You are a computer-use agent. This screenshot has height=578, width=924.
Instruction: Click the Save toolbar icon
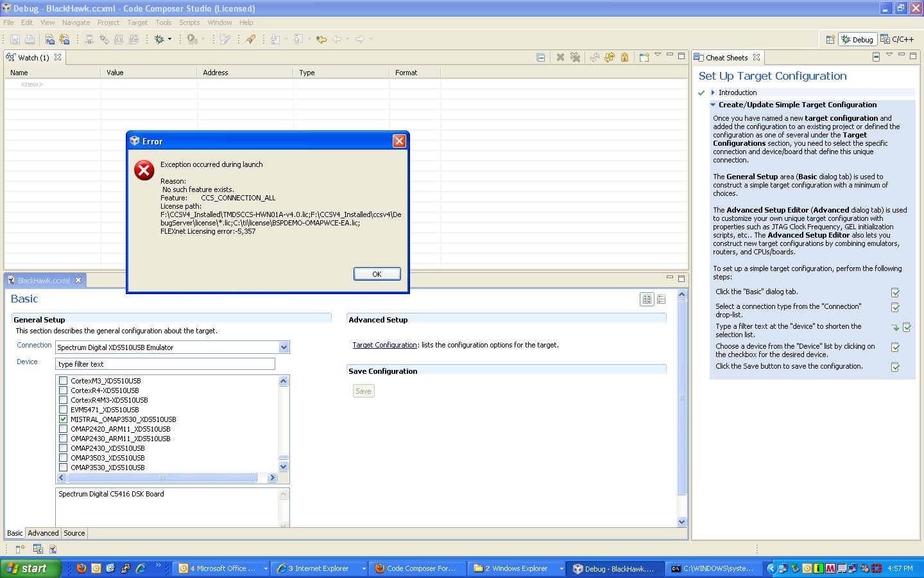pos(15,39)
